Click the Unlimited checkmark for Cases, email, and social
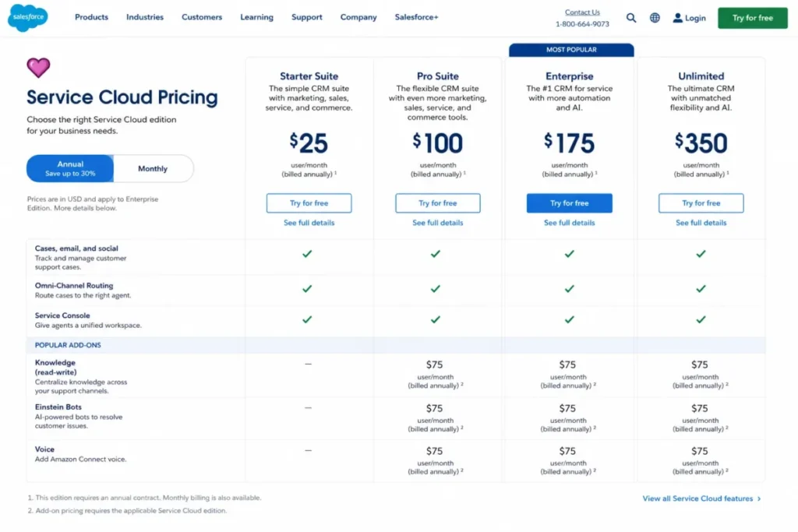Image resolution: width=798 pixels, height=532 pixels. 701,253
